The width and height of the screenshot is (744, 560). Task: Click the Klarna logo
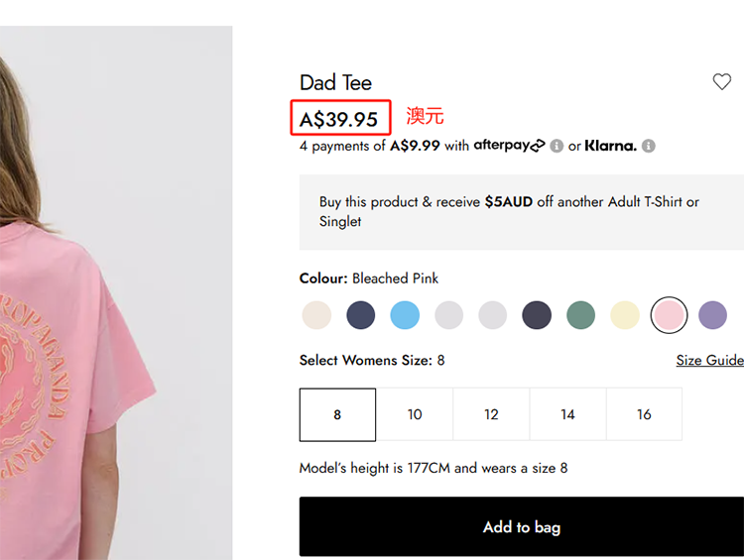click(x=610, y=146)
